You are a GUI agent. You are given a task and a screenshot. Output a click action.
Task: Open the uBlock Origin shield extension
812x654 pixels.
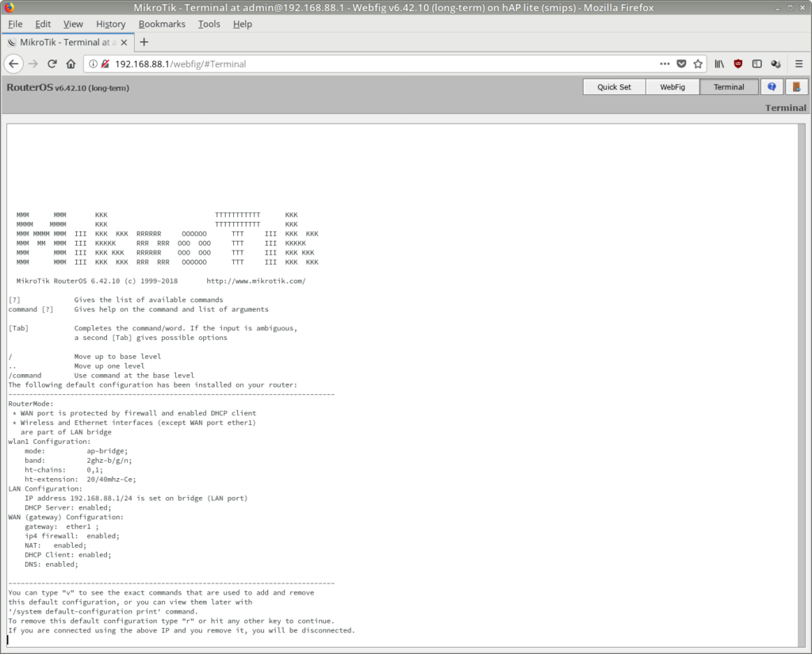(x=738, y=63)
